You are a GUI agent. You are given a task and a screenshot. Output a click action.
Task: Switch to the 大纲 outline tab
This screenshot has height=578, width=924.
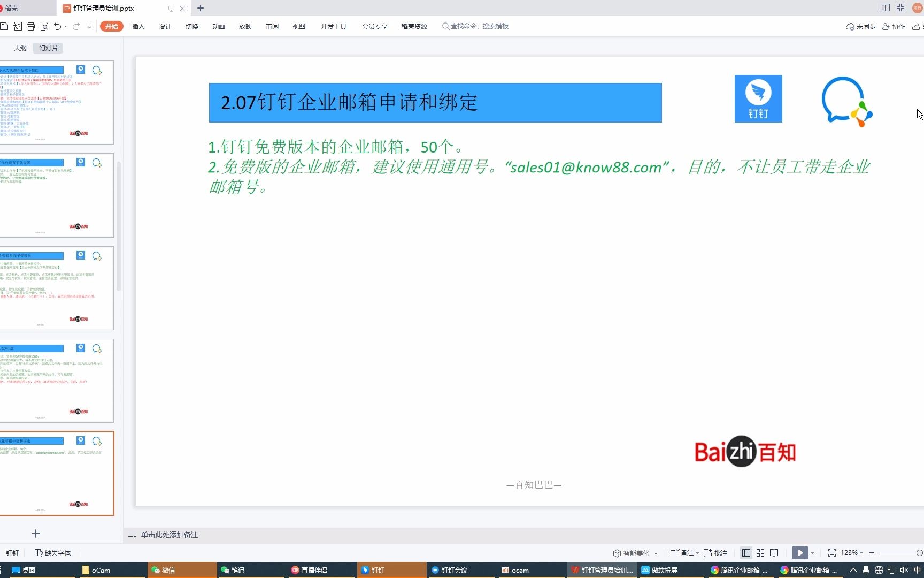pyautogui.click(x=20, y=48)
